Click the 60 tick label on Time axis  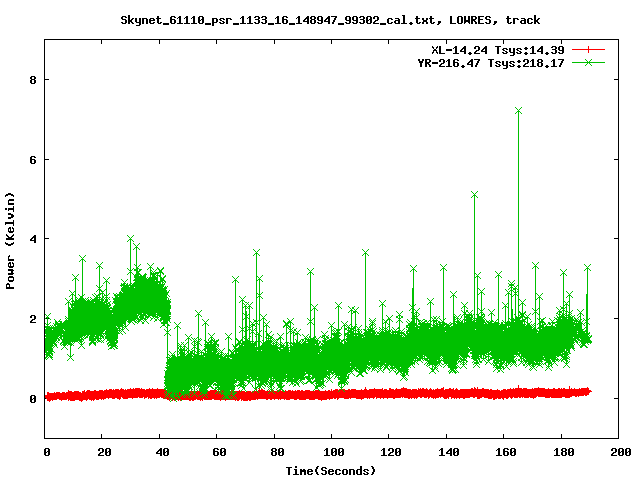click(218, 453)
